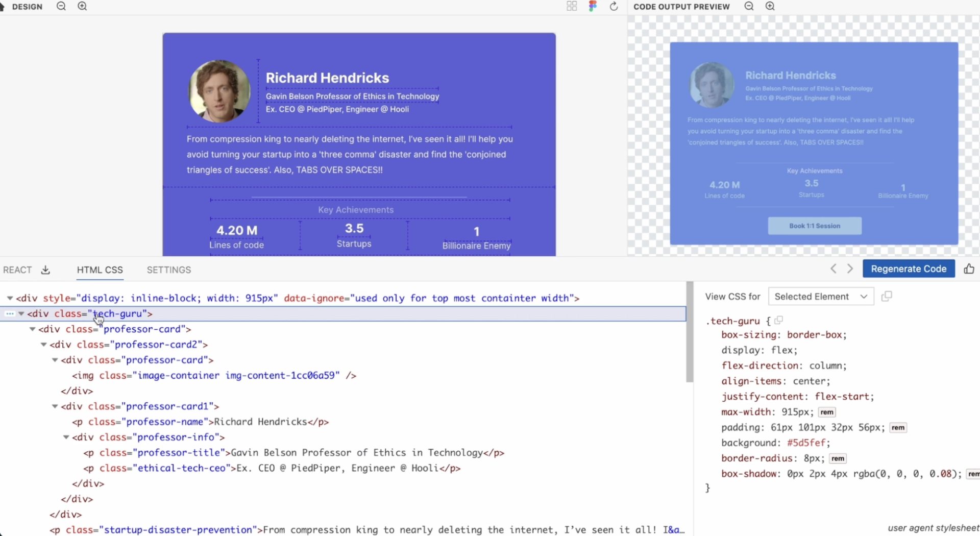Click the Figma logo icon
This screenshot has width=980, height=536.
(x=593, y=7)
